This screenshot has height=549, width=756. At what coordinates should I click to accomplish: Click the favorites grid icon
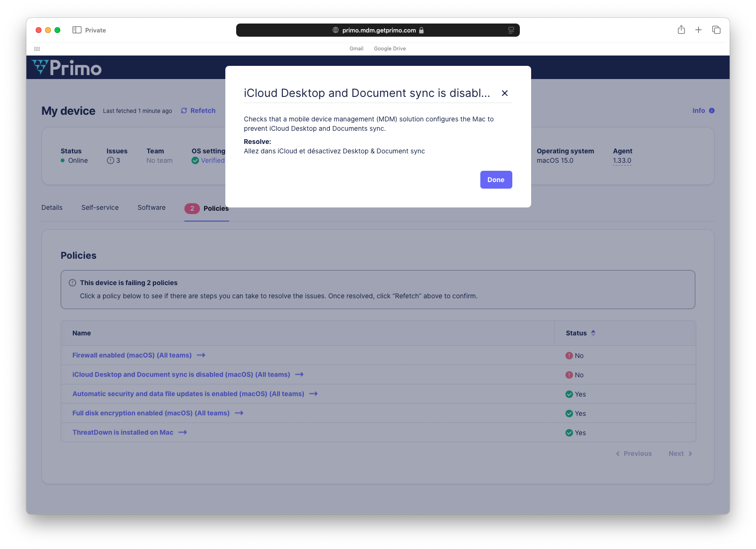coord(37,48)
